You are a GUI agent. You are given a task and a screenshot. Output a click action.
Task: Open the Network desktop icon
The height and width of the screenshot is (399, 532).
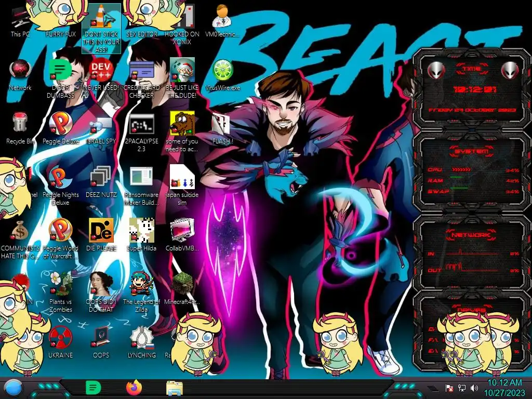20,75
